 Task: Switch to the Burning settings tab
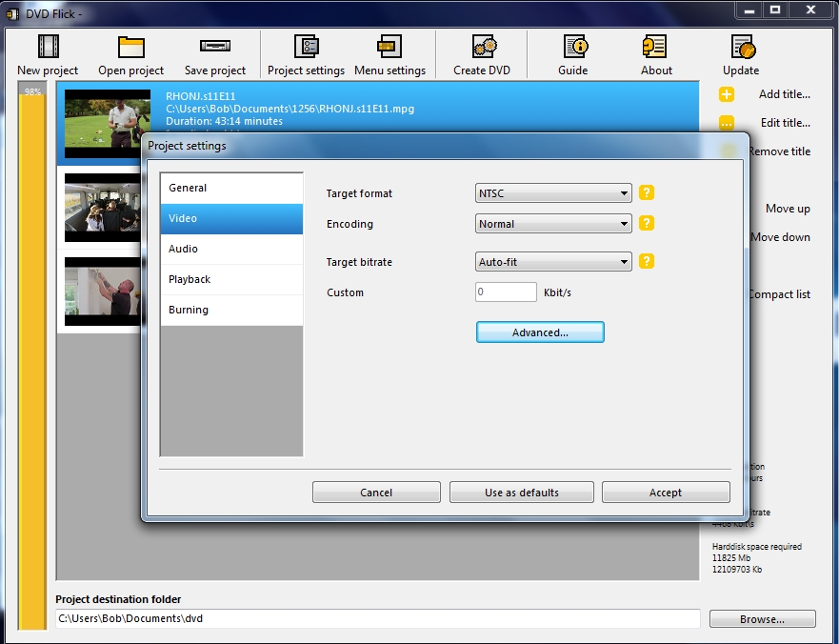click(x=231, y=310)
